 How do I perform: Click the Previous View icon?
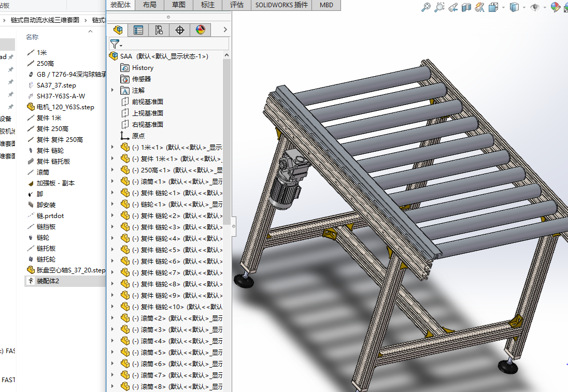[x=453, y=7]
